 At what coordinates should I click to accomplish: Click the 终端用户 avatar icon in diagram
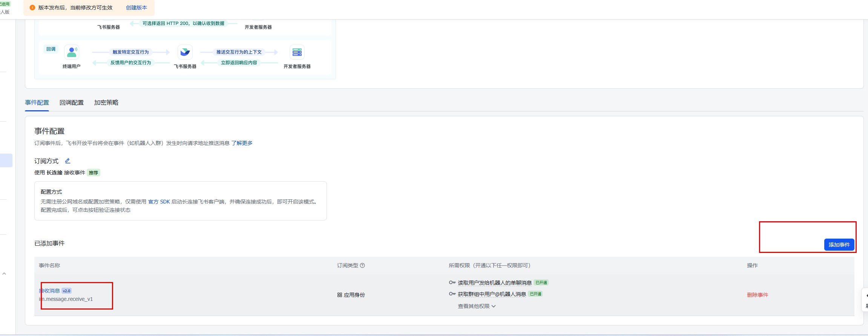[x=72, y=52]
